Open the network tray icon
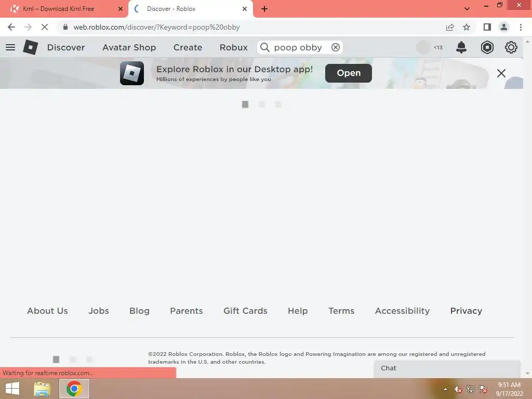The image size is (532, 399). 471,390
